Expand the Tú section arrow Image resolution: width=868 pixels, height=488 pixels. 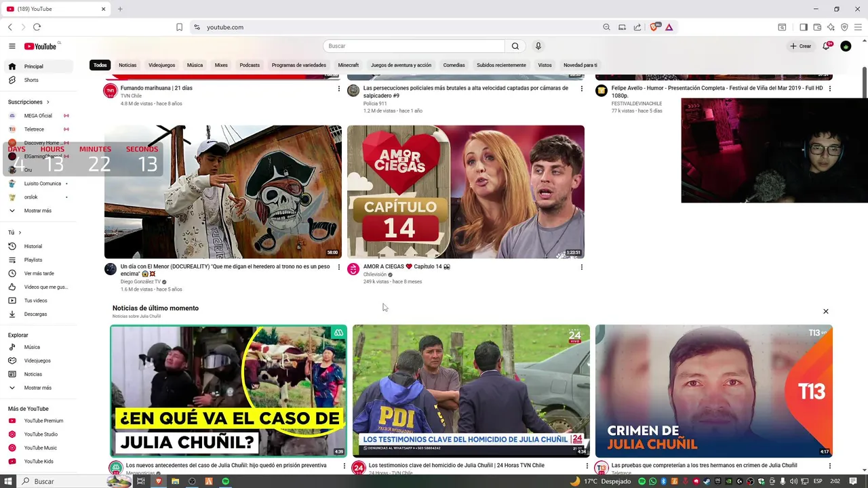tap(20, 232)
